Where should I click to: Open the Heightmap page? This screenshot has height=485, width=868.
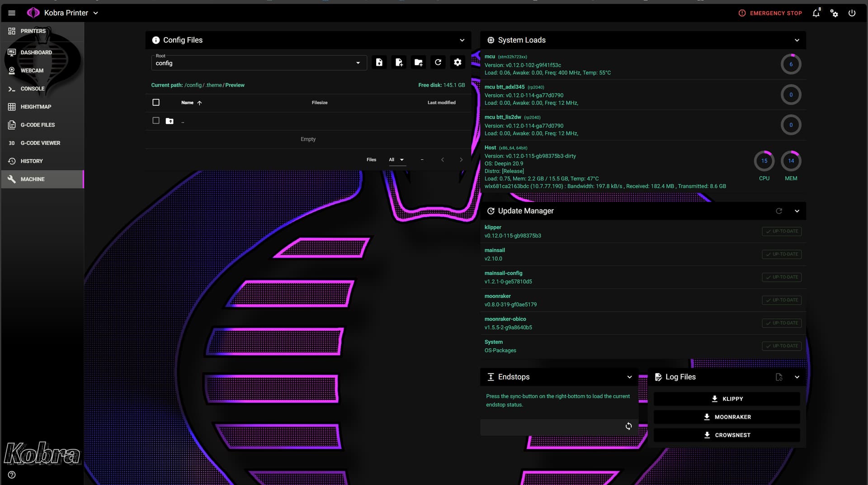[x=42, y=107]
